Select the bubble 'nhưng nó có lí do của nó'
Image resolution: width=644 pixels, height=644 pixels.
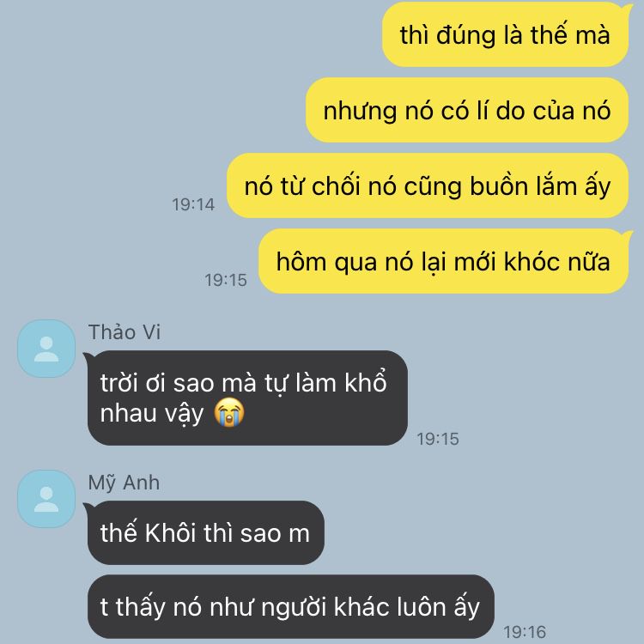click(467, 110)
